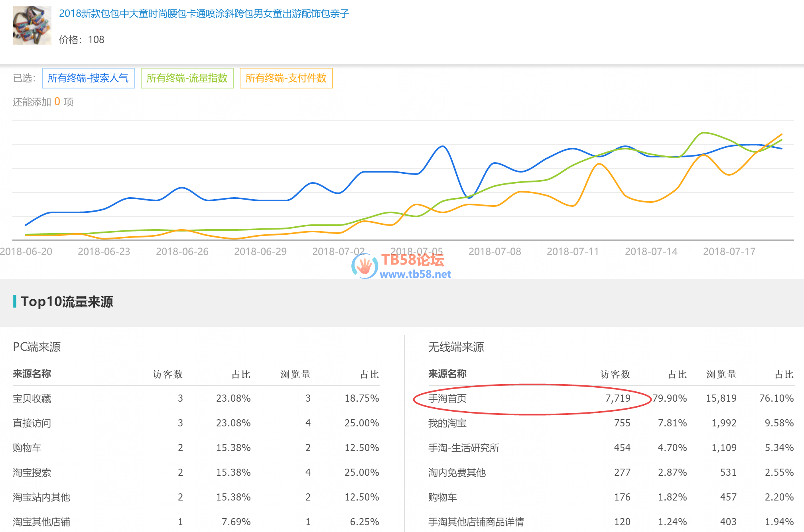Click the product thumbnail image
Viewport: 804px width, 532px height.
pos(32,26)
